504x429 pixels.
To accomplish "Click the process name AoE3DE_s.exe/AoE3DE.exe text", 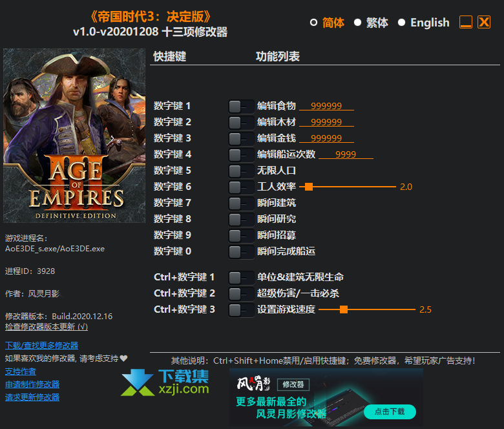I will [x=55, y=249].
